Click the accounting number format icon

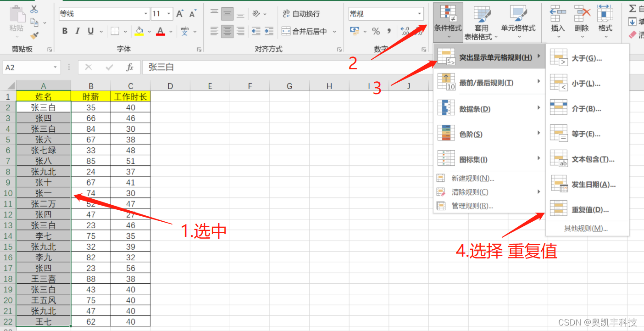tap(355, 31)
